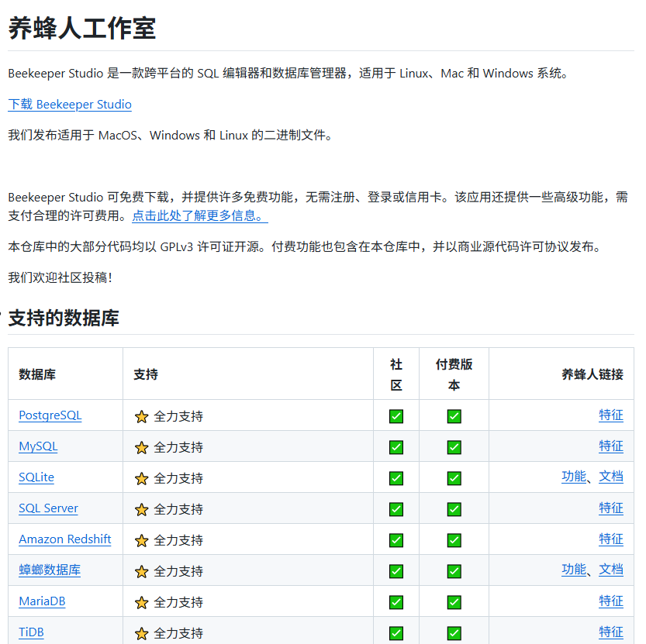The image size is (646, 644).
Task: Click 社区 green checkmark for SQL Server
Action: tap(396, 509)
